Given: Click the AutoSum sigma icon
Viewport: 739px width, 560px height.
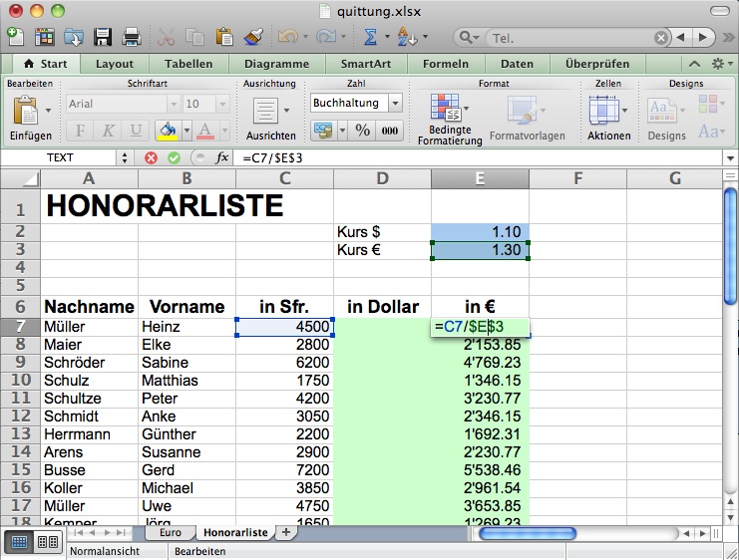Looking at the screenshot, I should (x=370, y=38).
